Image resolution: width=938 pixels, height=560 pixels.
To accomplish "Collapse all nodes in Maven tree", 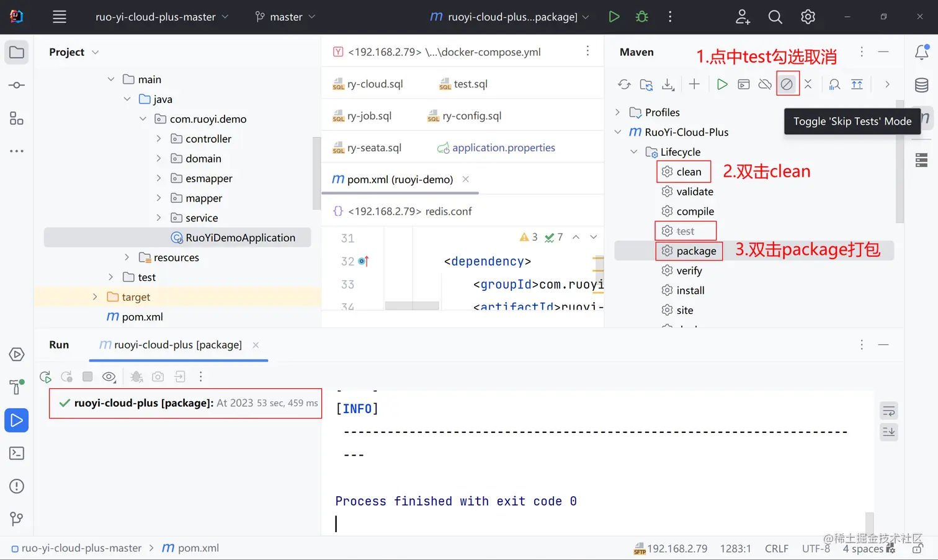I will pyautogui.click(x=808, y=84).
